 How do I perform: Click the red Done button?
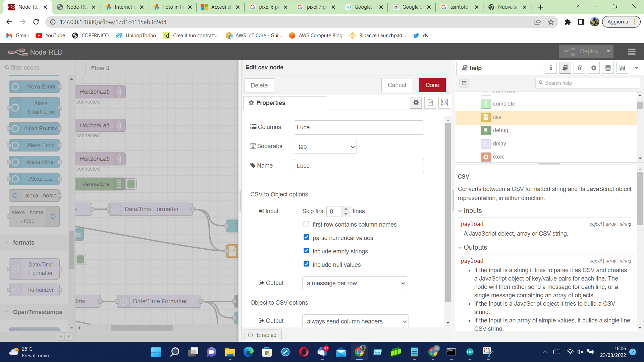pos(432,85)
